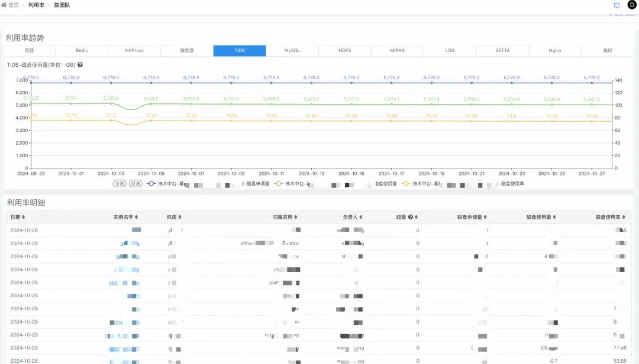The width and height of the screenshot is (639, 364).
Task: Click the 53.85 usage rate cell
Action: click(x=620, y=360)
